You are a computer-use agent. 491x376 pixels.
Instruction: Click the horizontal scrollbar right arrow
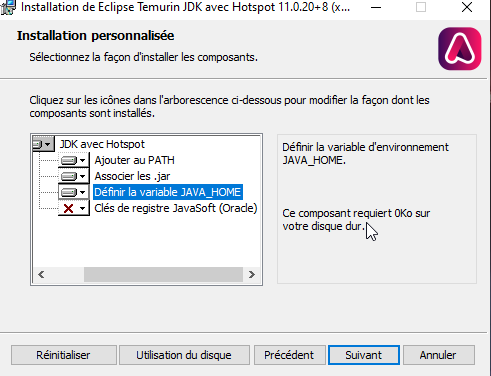click(x=252, y=274)
